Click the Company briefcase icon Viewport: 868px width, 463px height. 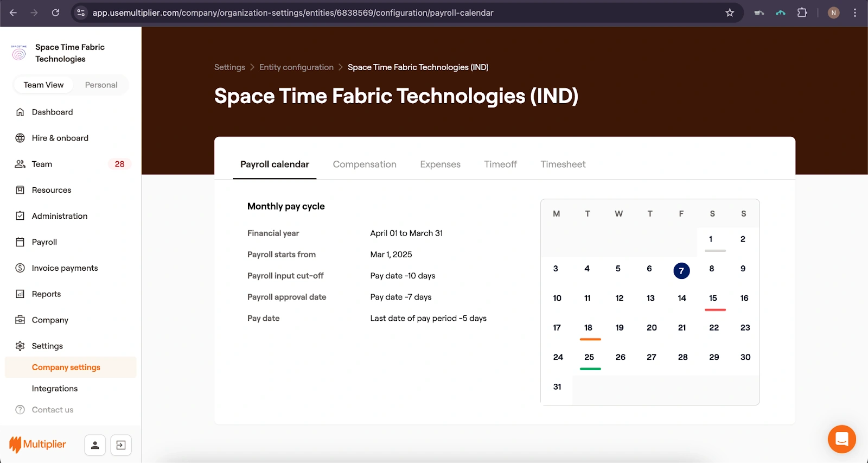click(x=20, y=320)
